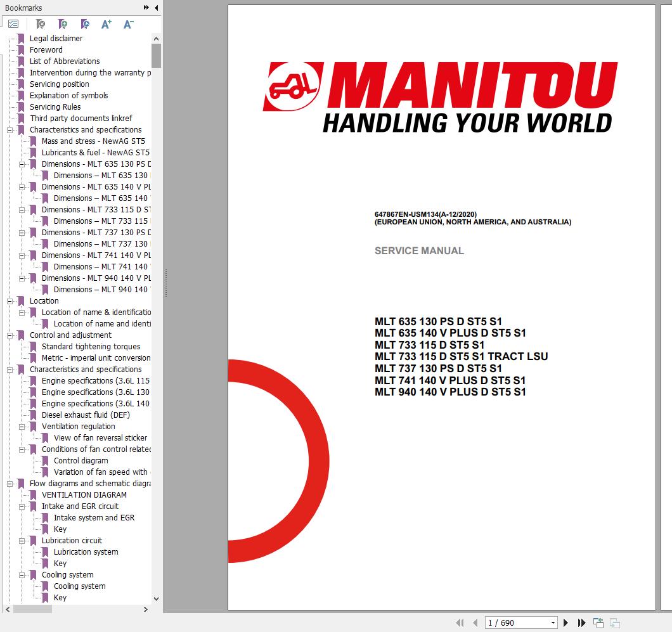Go to the first page

(460, 622)
